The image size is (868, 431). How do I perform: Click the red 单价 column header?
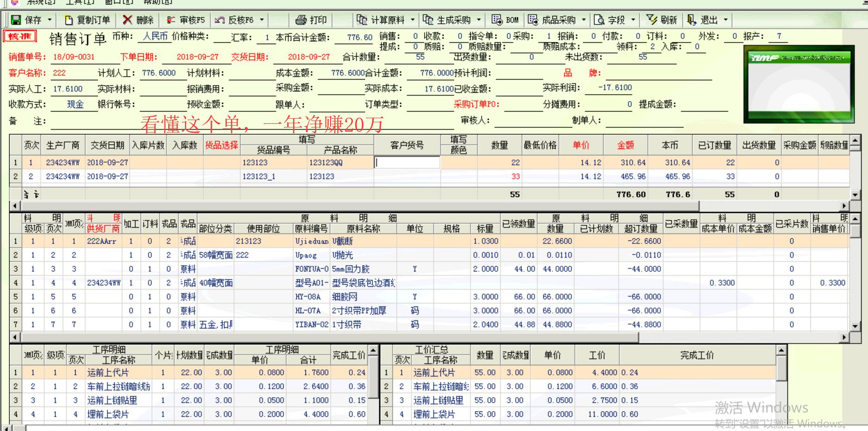click(581, 145)
